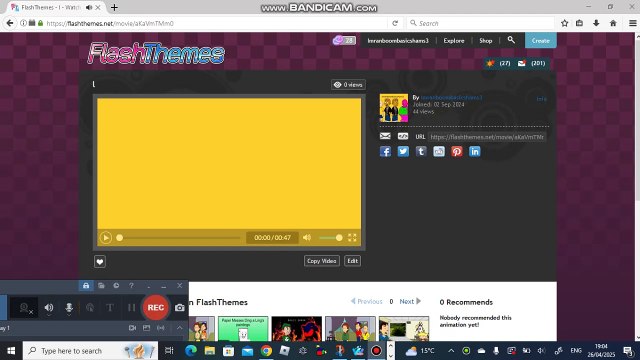Share the video on Pinterest

457,151
